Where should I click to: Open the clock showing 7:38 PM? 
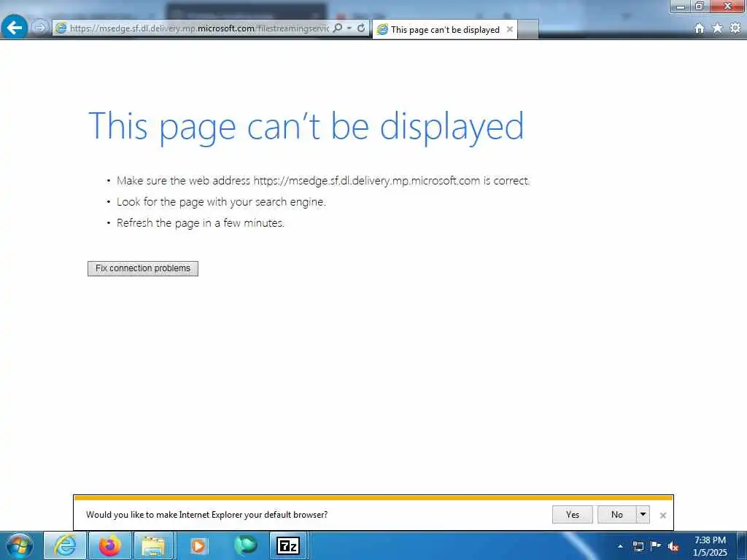[x=710, y=546]
